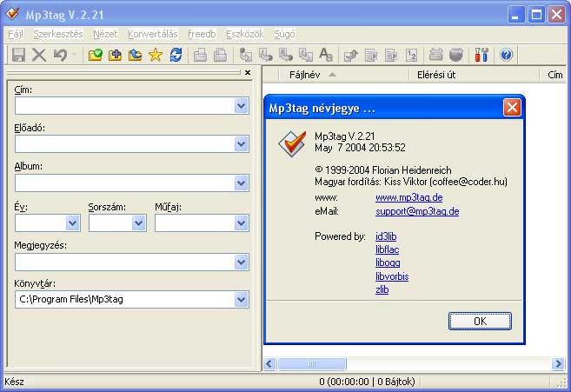Click the second document export icon

[x=391, y=55]
